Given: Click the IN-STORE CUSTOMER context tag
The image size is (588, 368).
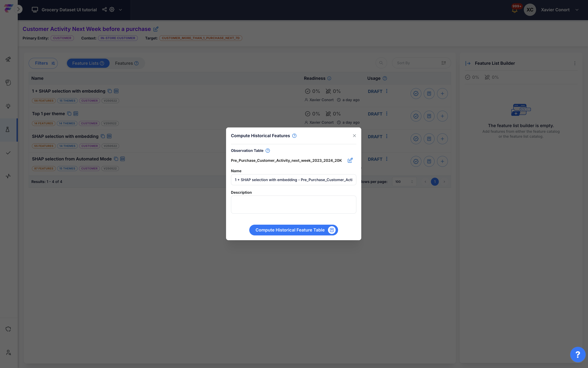Looking at the screenshot, I should [x=118, y=38].
